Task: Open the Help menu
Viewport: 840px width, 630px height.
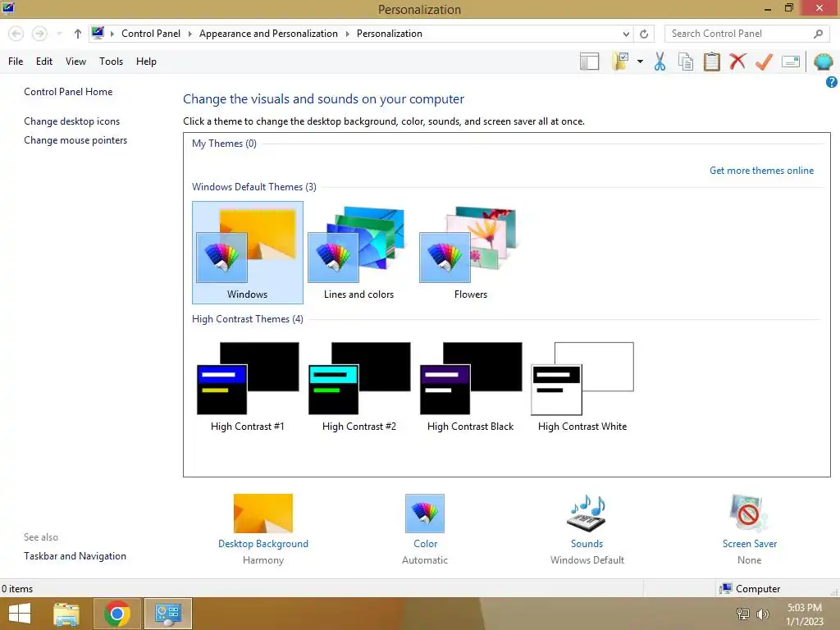Action: 146,61
